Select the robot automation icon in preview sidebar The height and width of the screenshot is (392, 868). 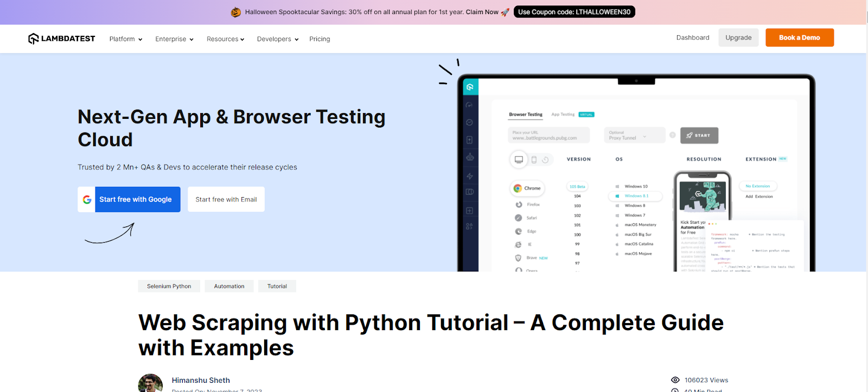(x=470, y=157)
